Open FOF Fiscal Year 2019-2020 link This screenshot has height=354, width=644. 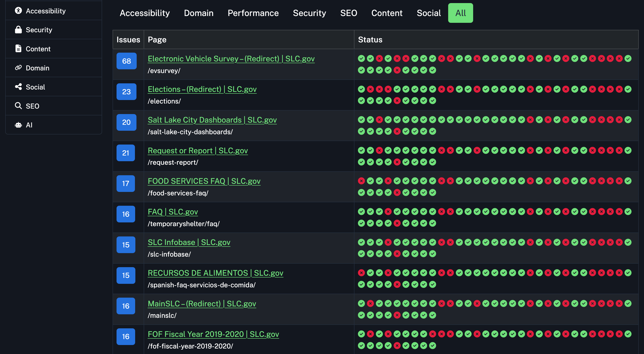coord(213,334)
